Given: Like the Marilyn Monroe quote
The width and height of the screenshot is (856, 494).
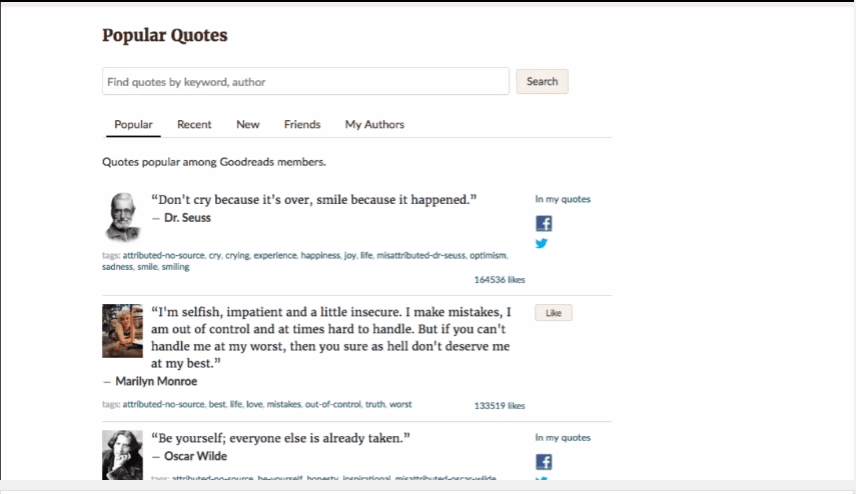Looking at the screenshot, I should (x=553, y=313).
